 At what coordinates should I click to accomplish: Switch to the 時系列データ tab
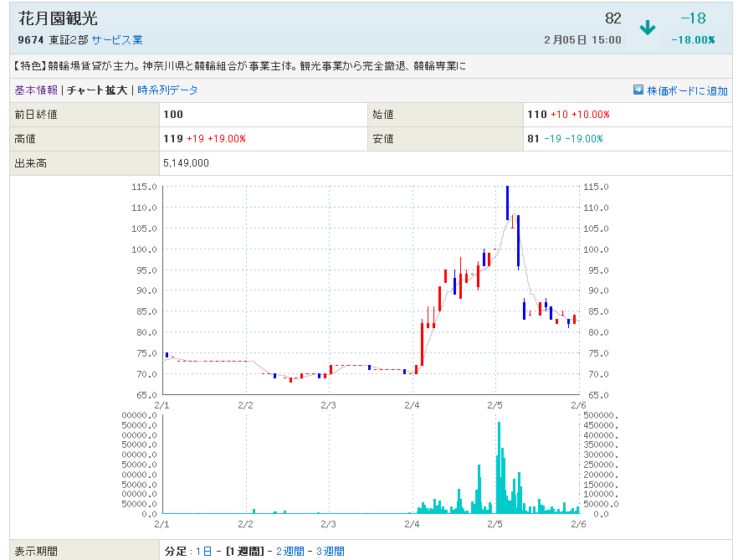[167, 90]
